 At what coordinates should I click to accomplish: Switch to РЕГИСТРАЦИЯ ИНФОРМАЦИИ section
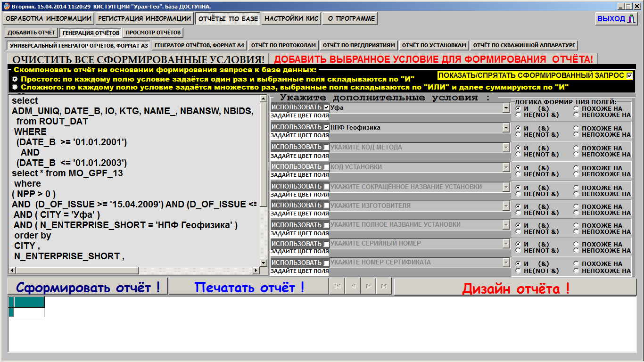click(x=144, y=18)
